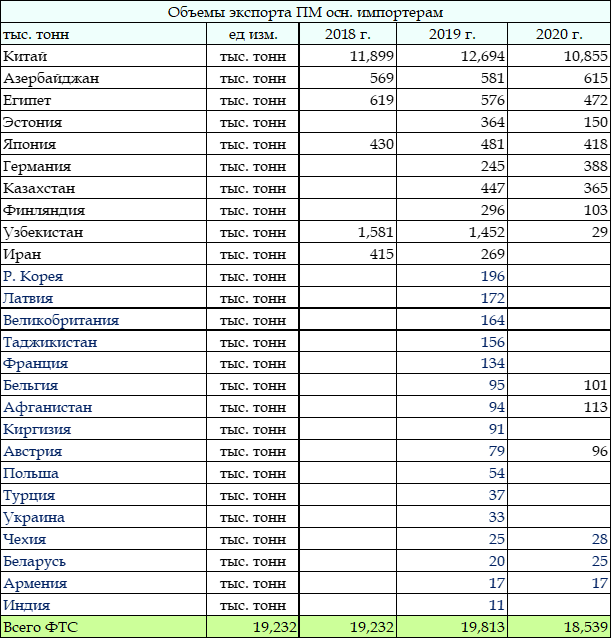The height and width of the screenshot is (639, 612).
Task: Select the "ед изм." column header
Action: (x=253, y=34)
